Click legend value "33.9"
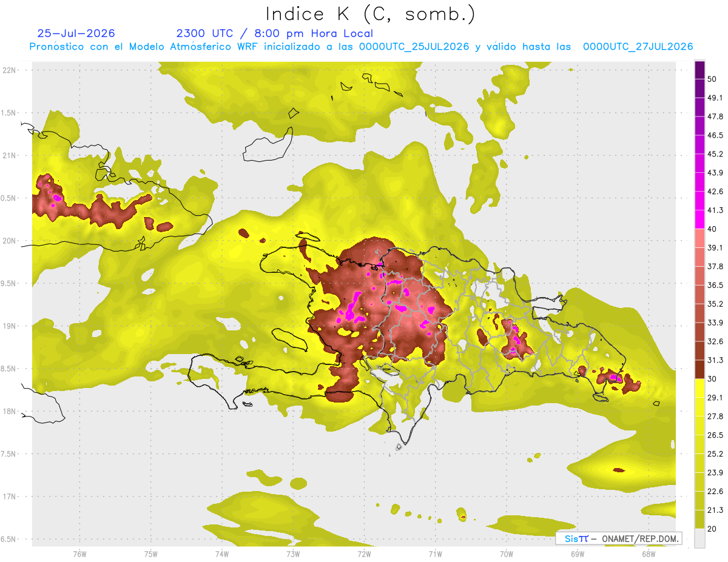Viewport: 728px width, 562px height. coord(715,323)
